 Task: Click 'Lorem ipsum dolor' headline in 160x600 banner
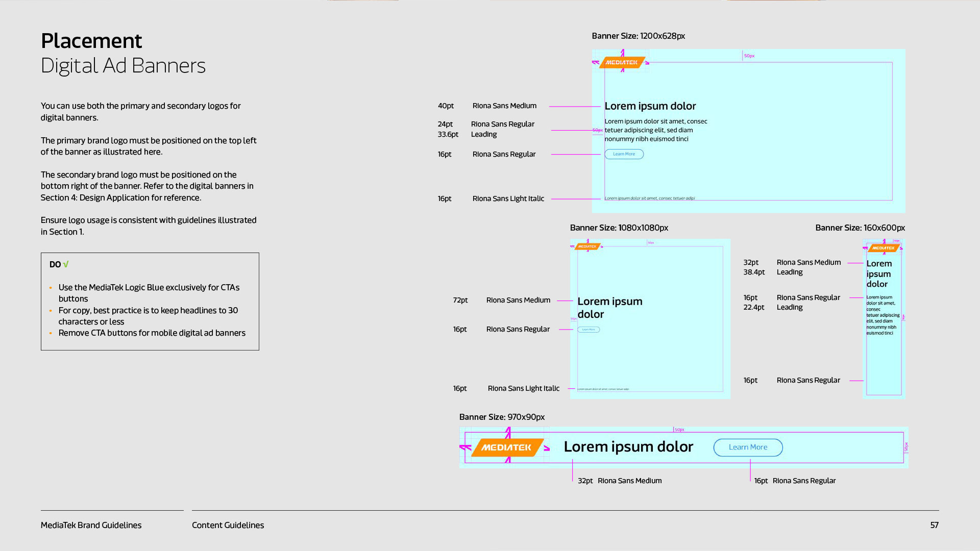tap(879, 274)
